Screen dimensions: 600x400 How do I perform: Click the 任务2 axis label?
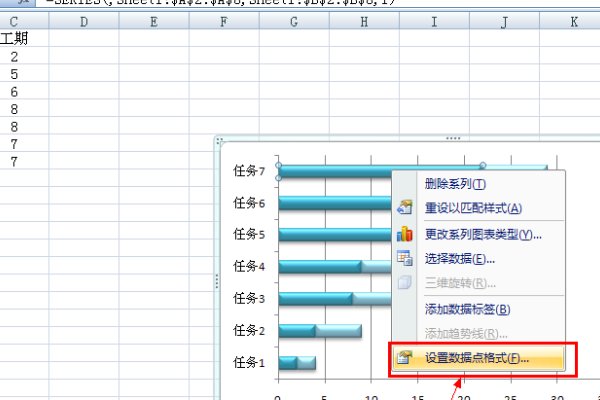(x=249, y=330)
